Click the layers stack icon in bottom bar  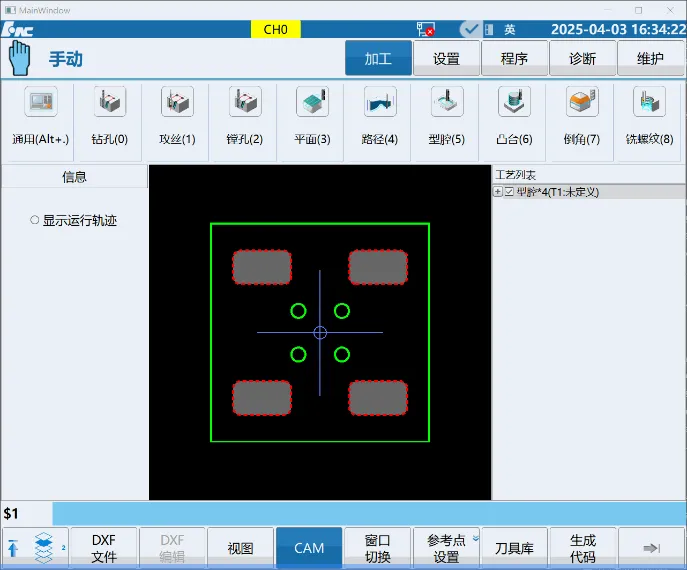point(44,548)
